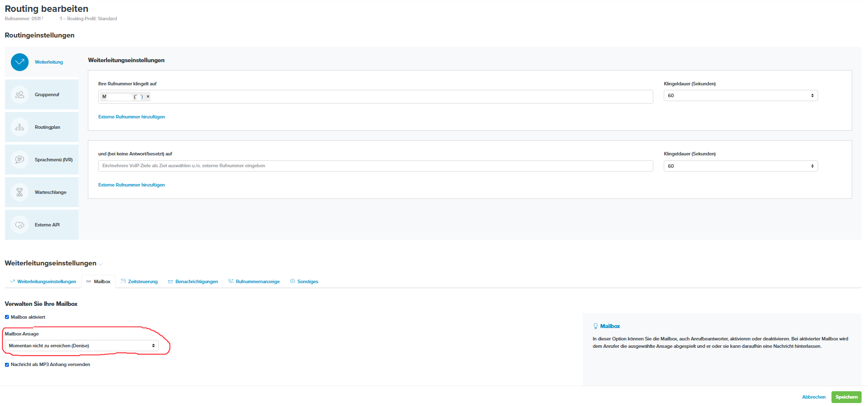Open the first Klingeldauer seconds dropdown
Screen dimensions: 868x406
[740, 96]
